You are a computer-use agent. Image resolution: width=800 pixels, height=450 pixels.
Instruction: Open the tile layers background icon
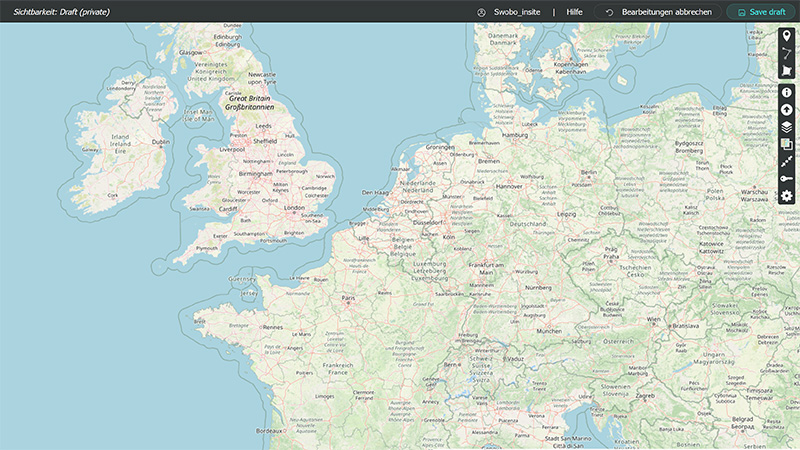786,144
